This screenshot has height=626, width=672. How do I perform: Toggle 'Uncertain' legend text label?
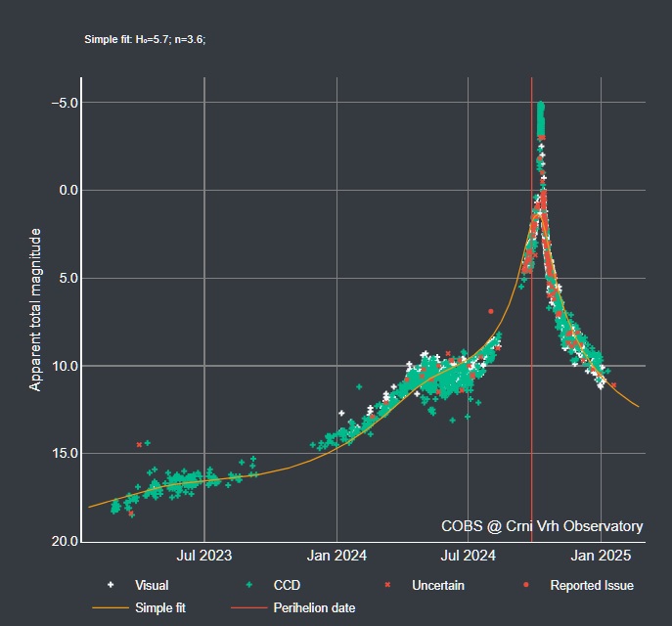point(437,585)
